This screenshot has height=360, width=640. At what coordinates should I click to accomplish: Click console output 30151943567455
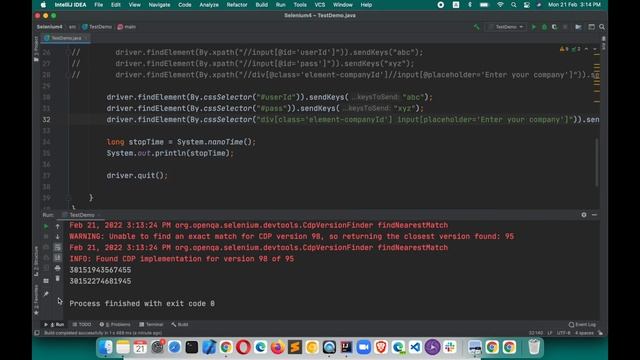[x=100, y=270]
